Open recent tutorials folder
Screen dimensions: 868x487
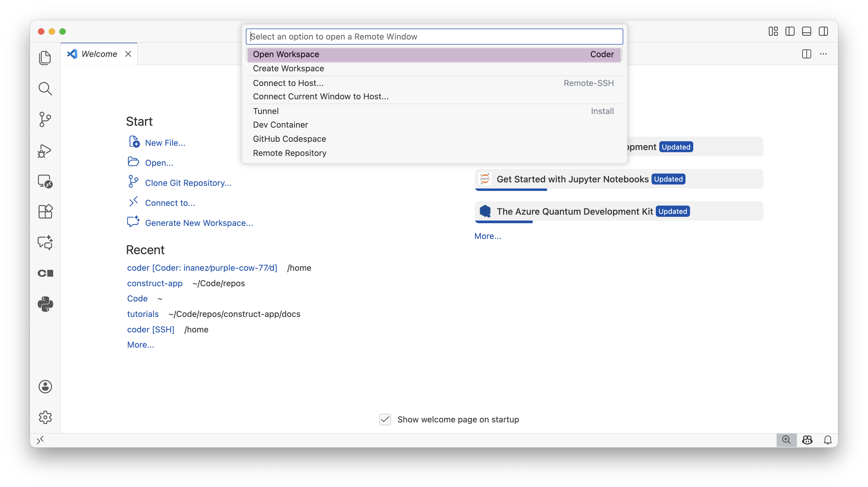point(142,314)
